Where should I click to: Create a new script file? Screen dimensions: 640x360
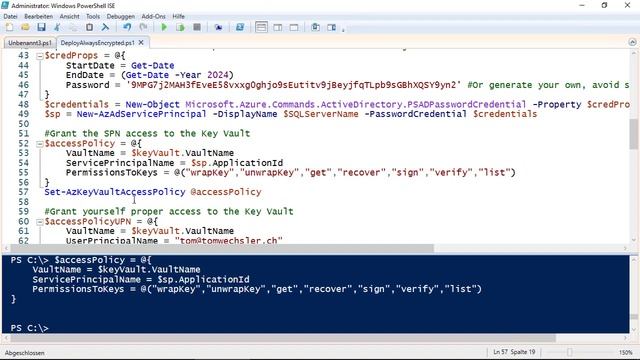pos(9,27)
